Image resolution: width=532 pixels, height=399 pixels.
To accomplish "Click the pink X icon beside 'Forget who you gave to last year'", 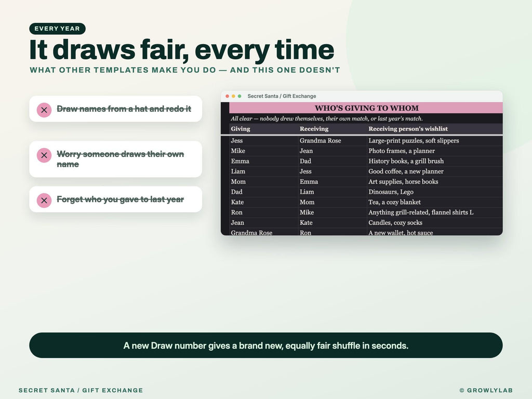I will (x=44, y=201).
